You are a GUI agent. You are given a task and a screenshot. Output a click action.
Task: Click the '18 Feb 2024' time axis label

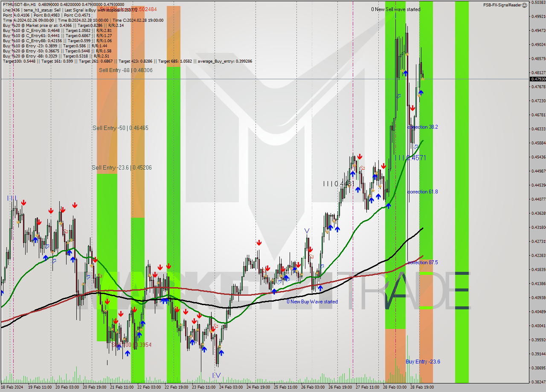click(x=12, y=388)
